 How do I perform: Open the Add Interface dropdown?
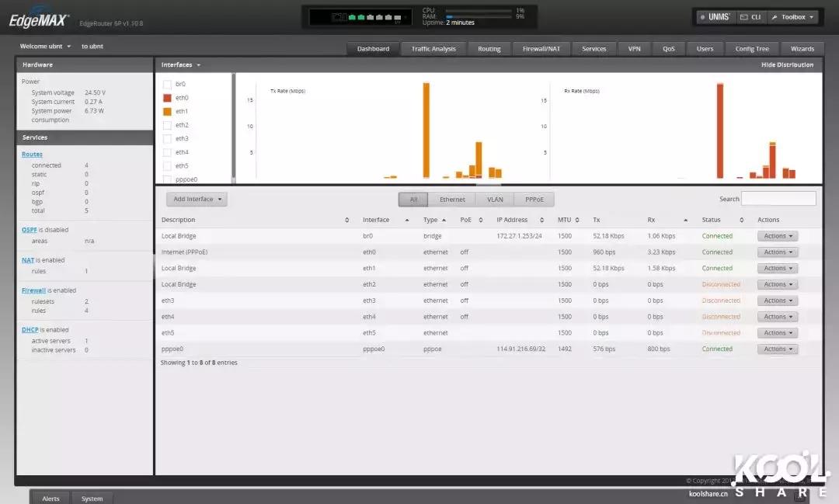[x=197, y=199]
